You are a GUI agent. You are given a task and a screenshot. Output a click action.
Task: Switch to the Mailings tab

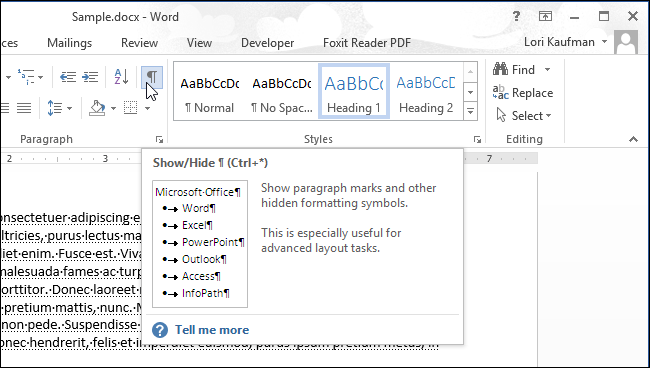(70, 43)
